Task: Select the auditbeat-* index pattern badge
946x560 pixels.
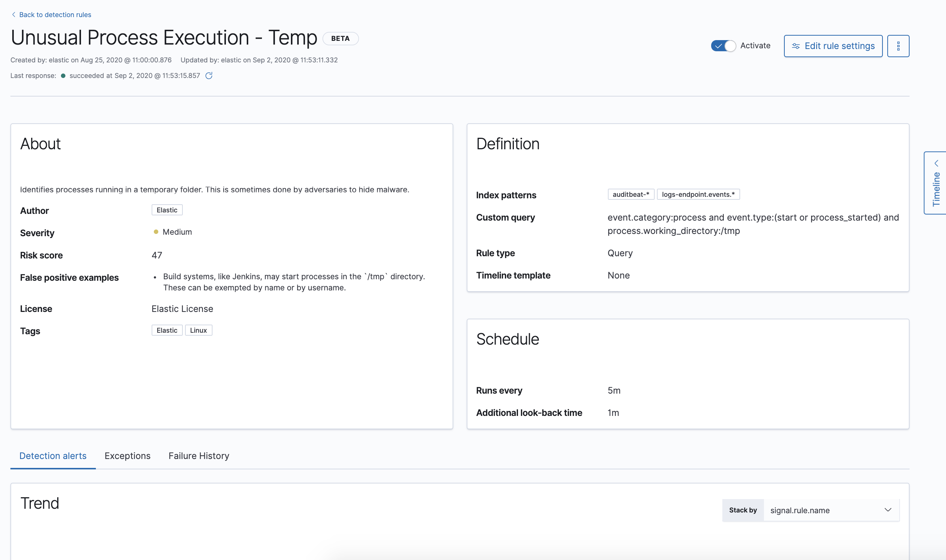Action: (631, 194)
